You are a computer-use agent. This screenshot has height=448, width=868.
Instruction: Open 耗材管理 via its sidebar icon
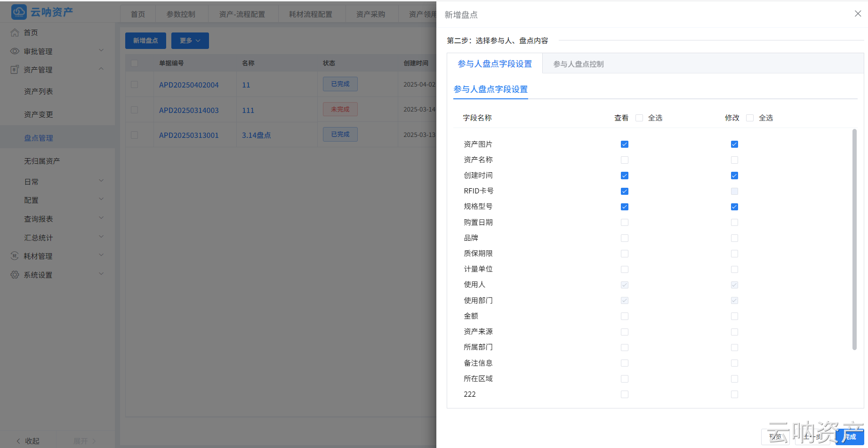pos(14,256)
